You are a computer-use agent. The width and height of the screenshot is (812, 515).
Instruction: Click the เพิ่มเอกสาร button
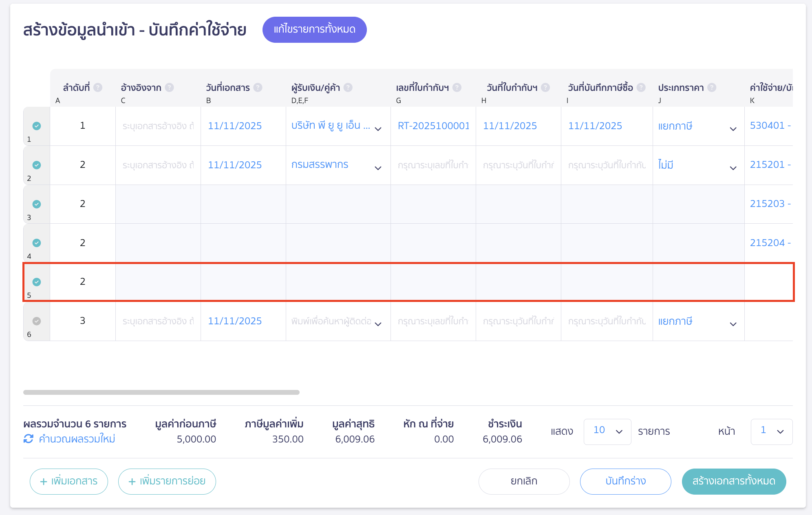[68, 481]
